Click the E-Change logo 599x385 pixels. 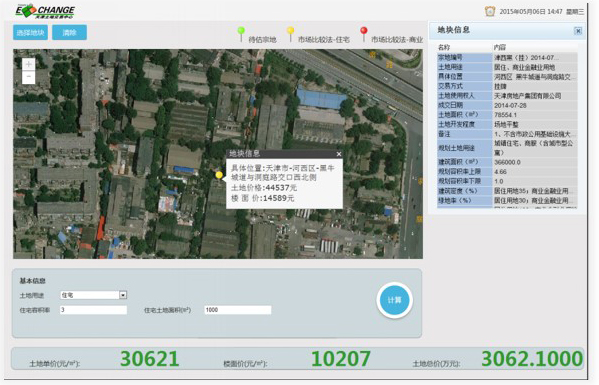coord(45,11)
